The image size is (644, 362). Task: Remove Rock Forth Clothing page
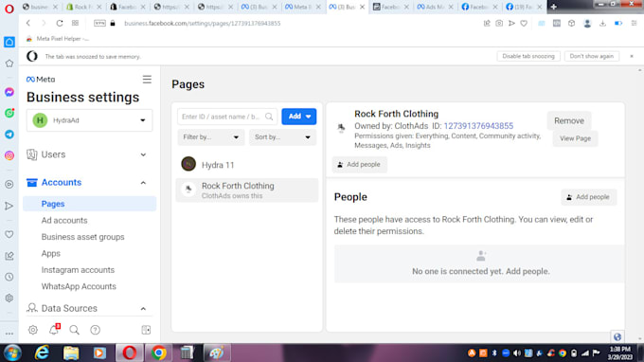[x=569, y=120]
